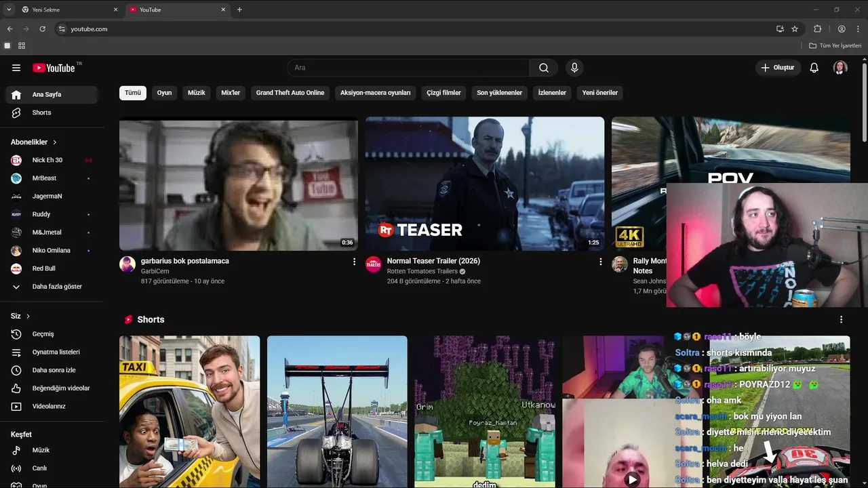Click GarbiCem channel avatar
This screenshot has height=488, width=868.
127,264
